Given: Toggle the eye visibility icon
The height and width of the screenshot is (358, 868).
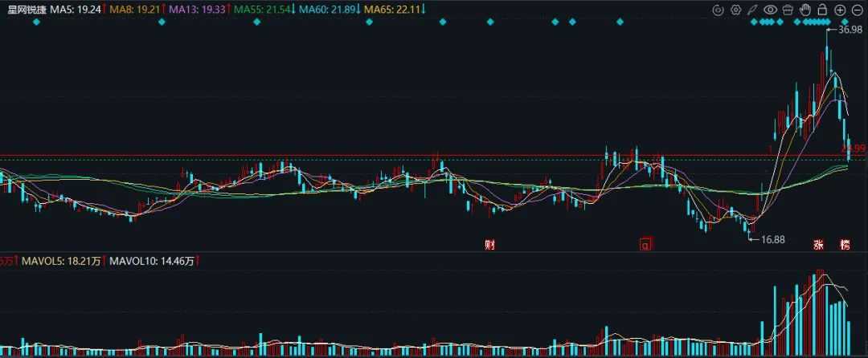Looking at the screenshot, I should point(771,10).
